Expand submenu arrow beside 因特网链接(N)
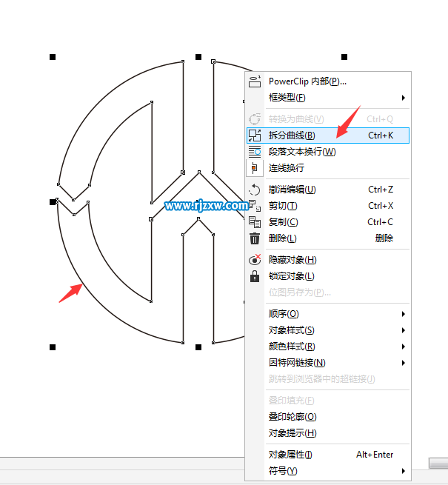 click(403, 363)
